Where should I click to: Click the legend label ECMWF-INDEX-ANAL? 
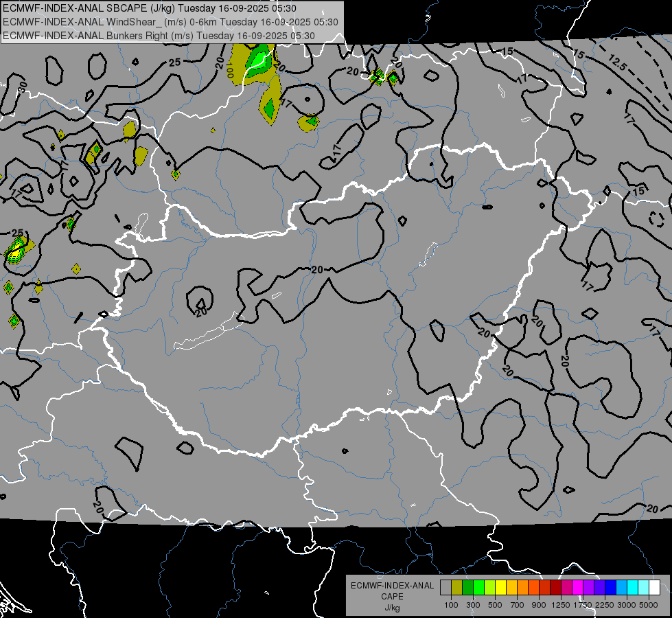392,586
